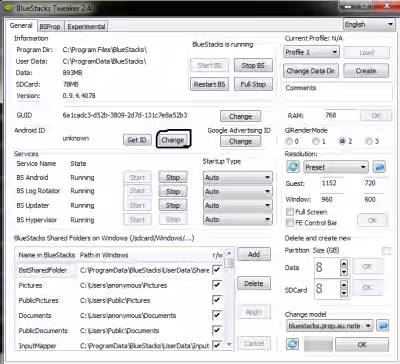
Task: Open BS Hypervisor startup type dropdown
Action: click(238, 219)
